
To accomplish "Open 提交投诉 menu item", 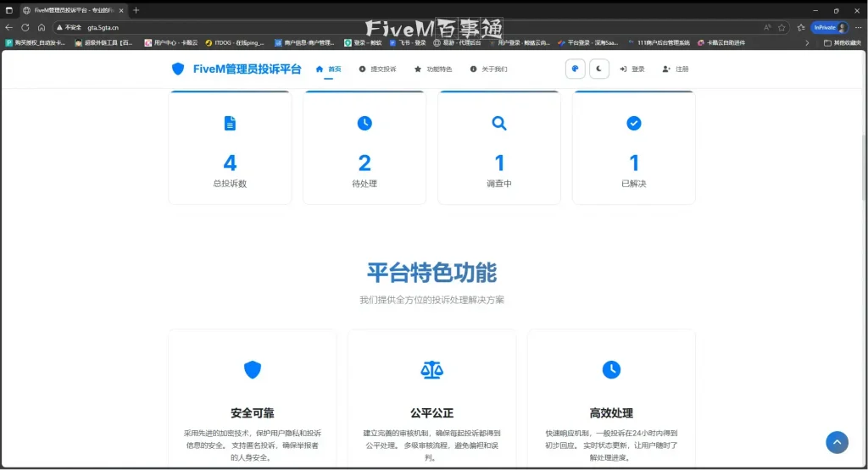I will (378, 69).
